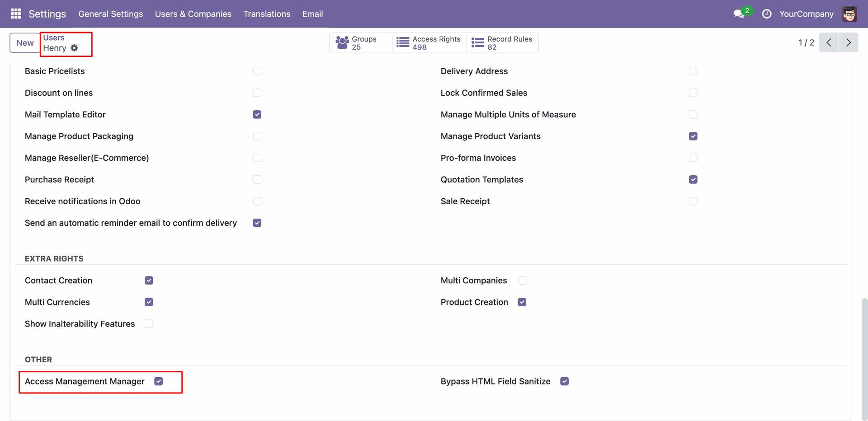Open the conversations chat icon

coord(739,14)
